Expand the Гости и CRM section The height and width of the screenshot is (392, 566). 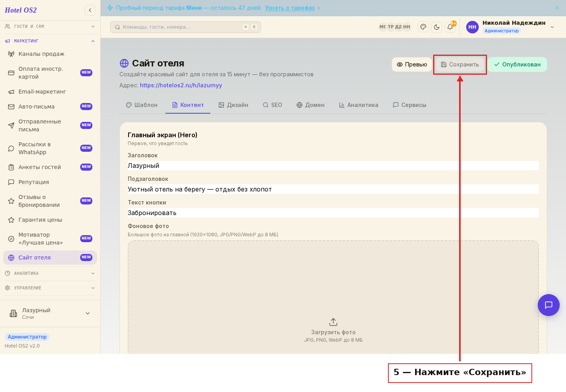click(x=50, y=26)
